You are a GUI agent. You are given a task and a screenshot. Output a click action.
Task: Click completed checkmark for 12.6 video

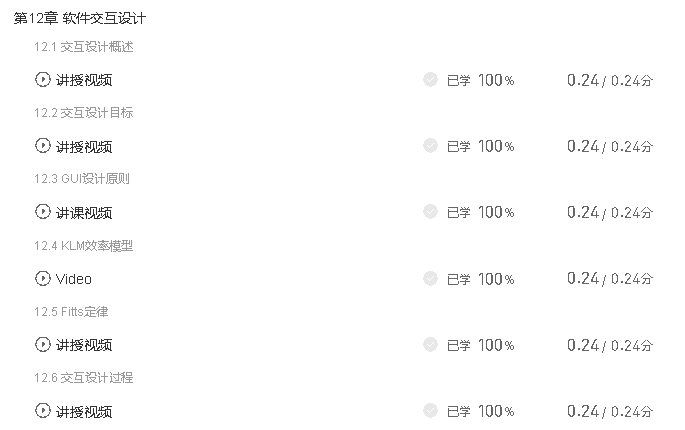[x=430, y=411]
